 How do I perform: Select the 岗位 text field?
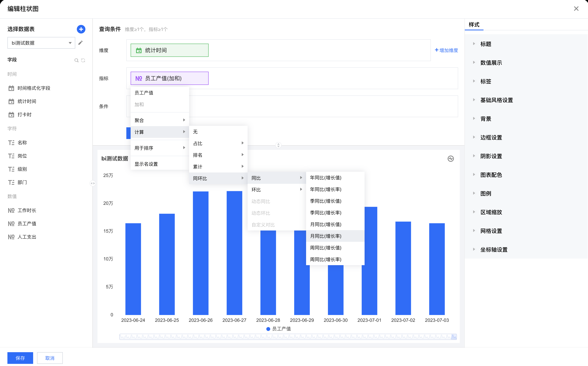pyautogui.click(x=22, y=156)
